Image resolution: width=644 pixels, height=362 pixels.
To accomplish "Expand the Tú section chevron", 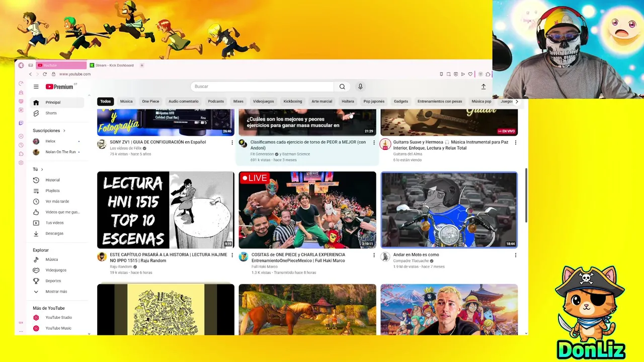I will coord(42,169).
